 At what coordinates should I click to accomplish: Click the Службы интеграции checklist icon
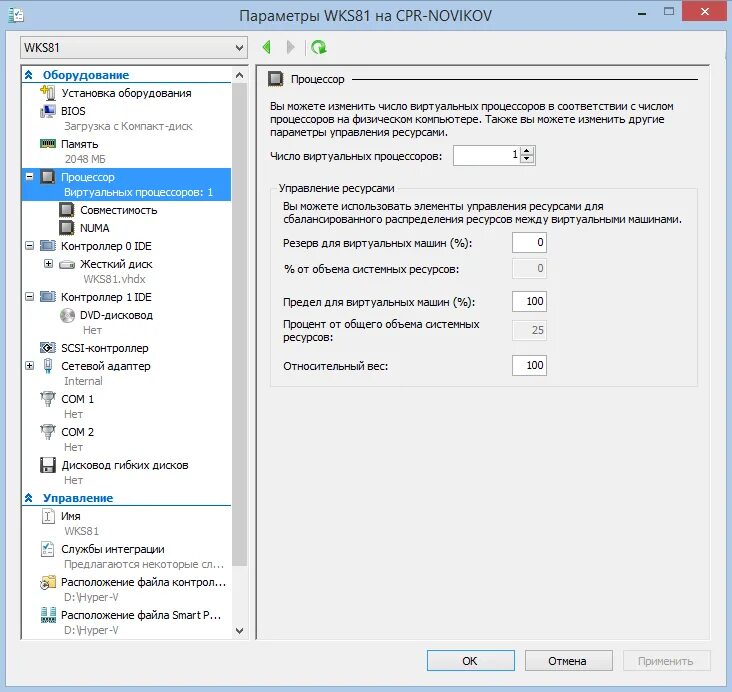[x=48, y=549]
